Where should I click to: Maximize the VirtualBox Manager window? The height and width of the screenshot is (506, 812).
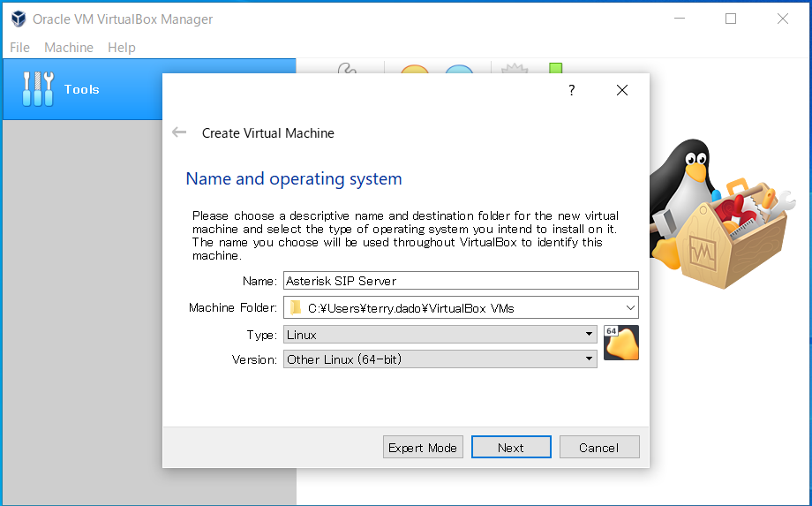coord(731,19)
